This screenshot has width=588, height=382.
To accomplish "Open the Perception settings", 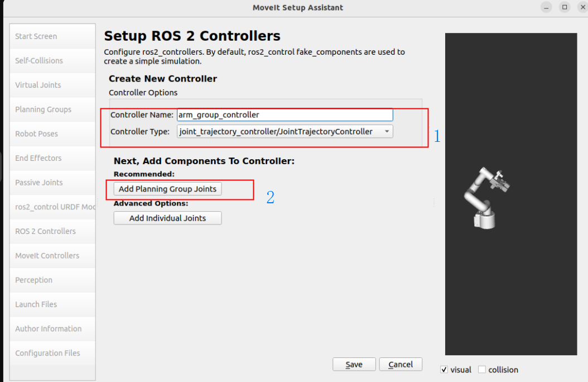I will pos(52,280).
